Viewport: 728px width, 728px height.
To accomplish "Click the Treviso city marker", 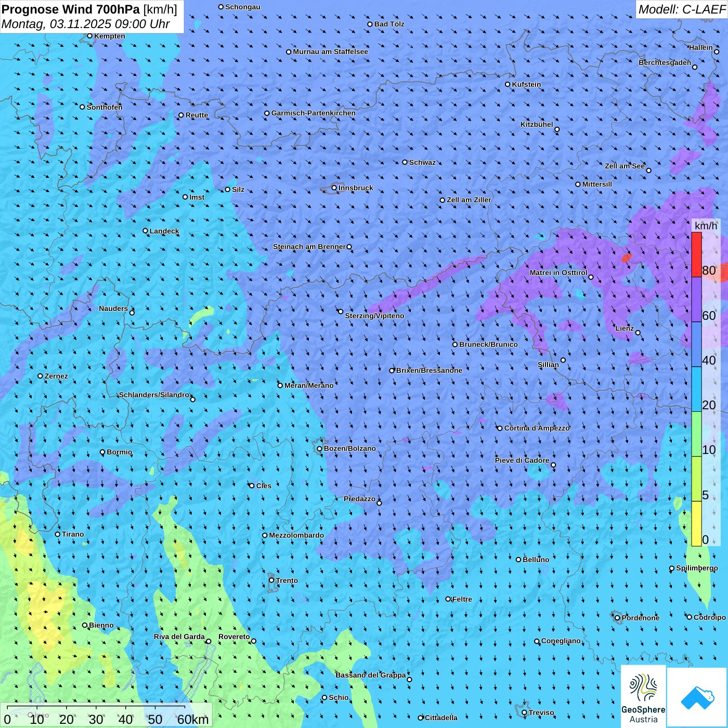I will 525,712.
